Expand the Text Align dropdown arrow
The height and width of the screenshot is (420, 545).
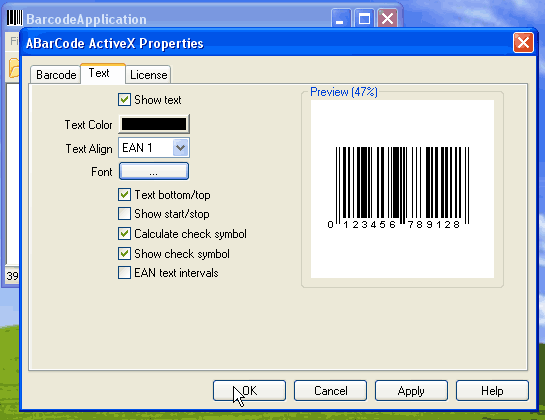tap(180, 148)
